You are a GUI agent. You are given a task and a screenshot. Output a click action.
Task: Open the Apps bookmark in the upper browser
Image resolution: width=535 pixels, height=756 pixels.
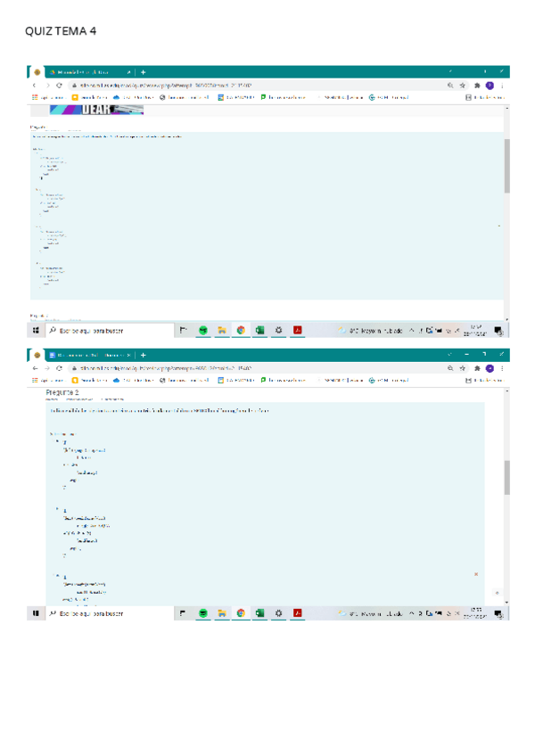[x=47, y=97]
